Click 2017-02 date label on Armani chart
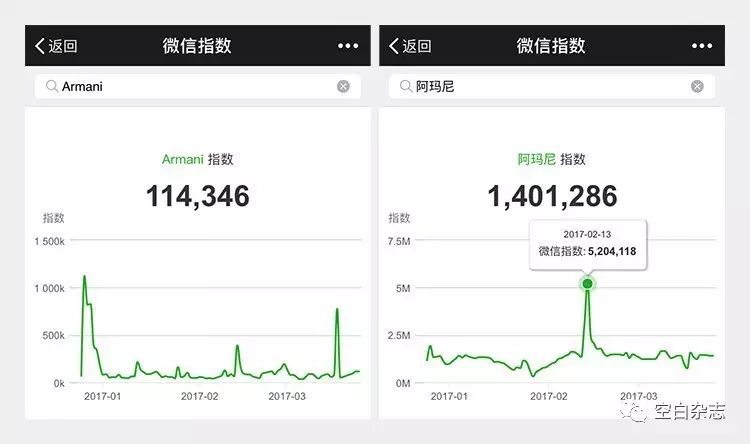The width and height of the screenshot is (750, 444). pos(199,396)
